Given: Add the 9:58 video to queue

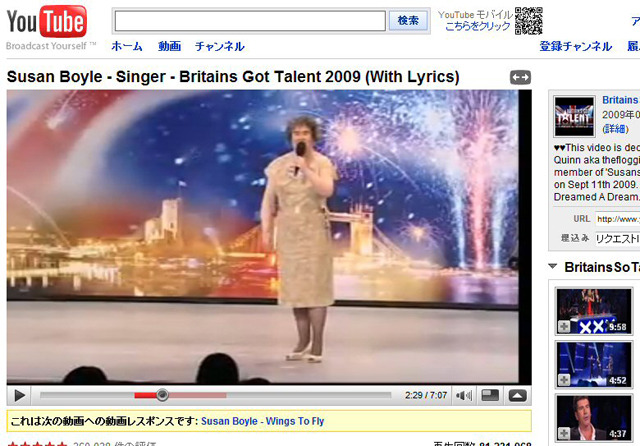Looking at the screenshot, I should coord(563,327).
